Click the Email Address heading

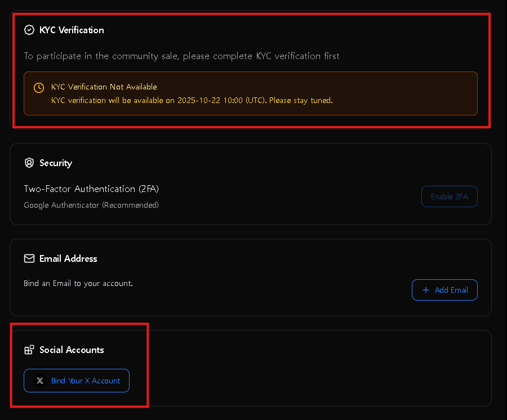[x=68, y=258]
